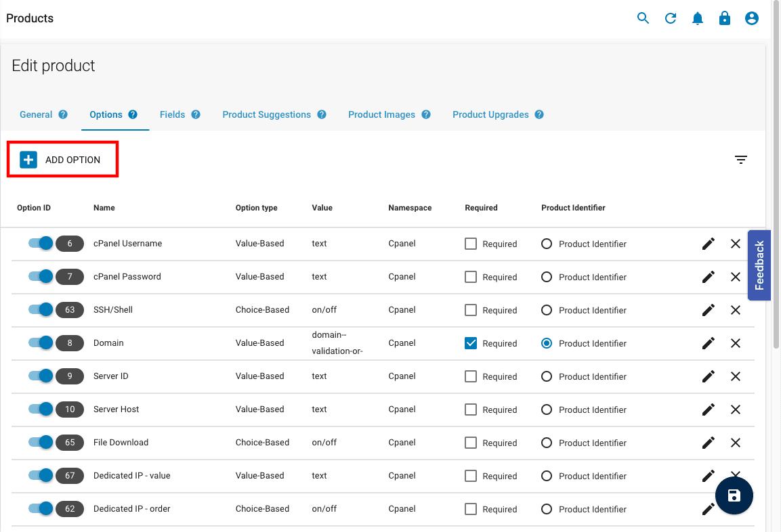
Task: Open the search icon in the top bar
Action: 643,18
